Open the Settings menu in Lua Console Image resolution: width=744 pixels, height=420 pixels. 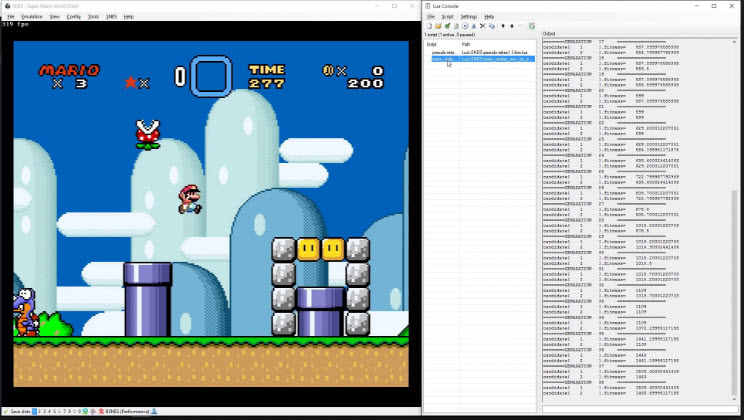click(x=468, y=17)
